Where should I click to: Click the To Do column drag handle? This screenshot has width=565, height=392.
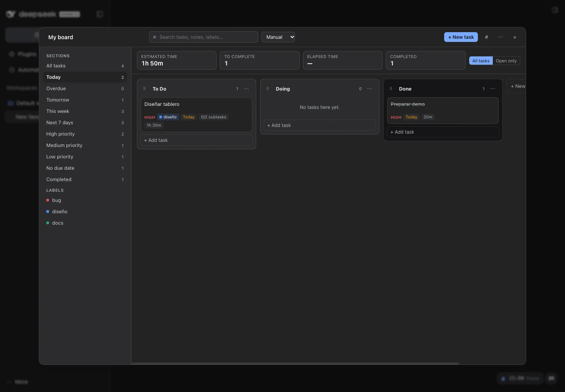click(x=144, y=89)
